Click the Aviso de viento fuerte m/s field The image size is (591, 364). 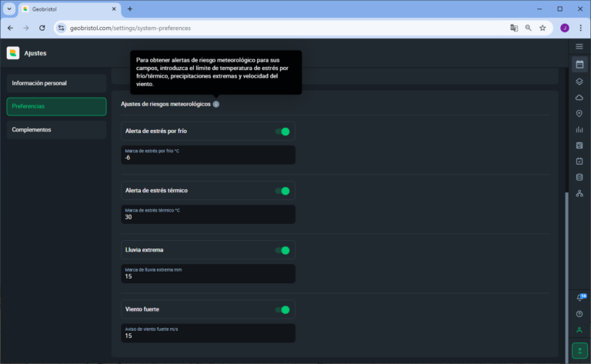[x=208, y=333]
